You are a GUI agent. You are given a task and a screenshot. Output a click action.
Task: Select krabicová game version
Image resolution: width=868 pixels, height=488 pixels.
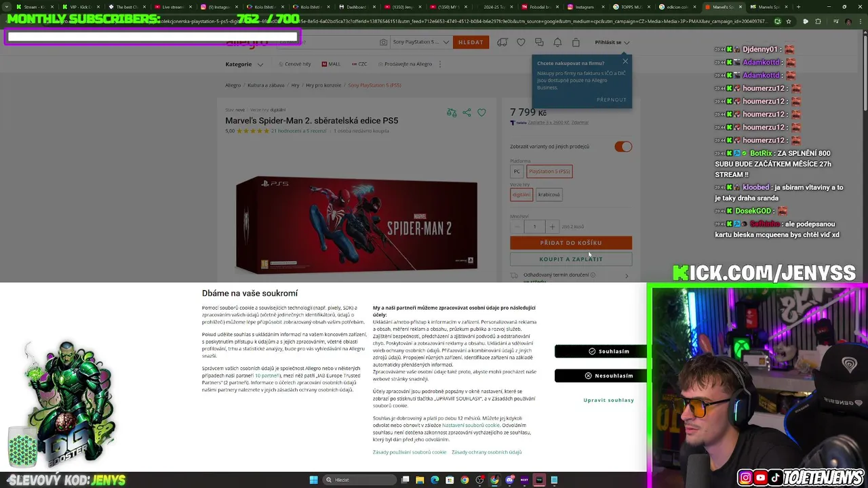(x=549, y=195)
